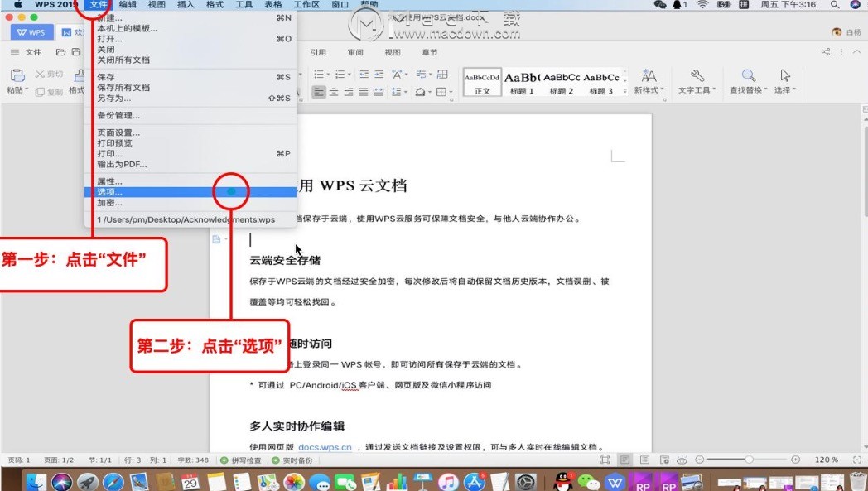Click the open folder icon in quick toolbar
868x491 pixels.
point(61,52)
